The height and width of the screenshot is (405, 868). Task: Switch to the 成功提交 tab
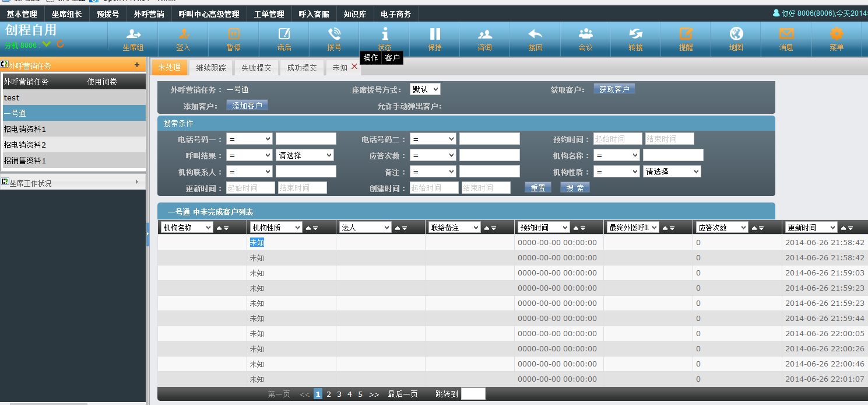(302, 68)
